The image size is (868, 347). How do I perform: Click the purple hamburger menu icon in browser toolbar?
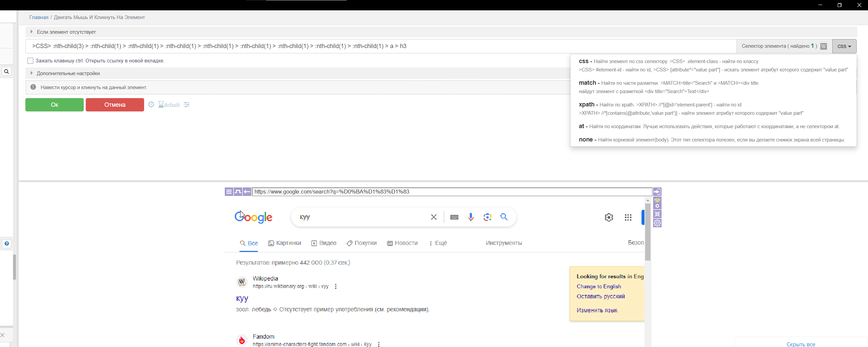(229, 192)
